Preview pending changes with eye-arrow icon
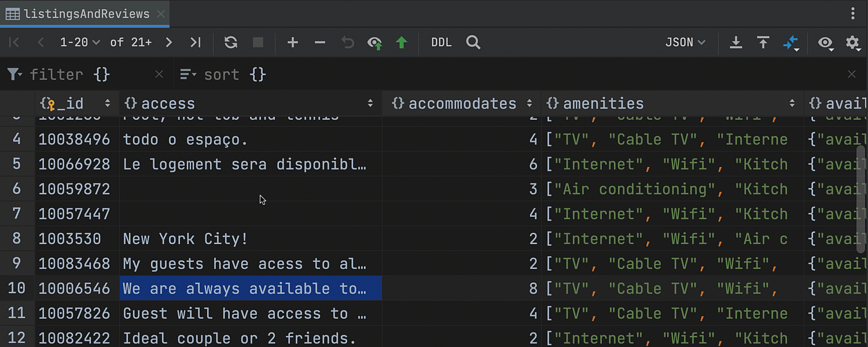The width and height of the screenshot is (868, 347). coord(375,43)
